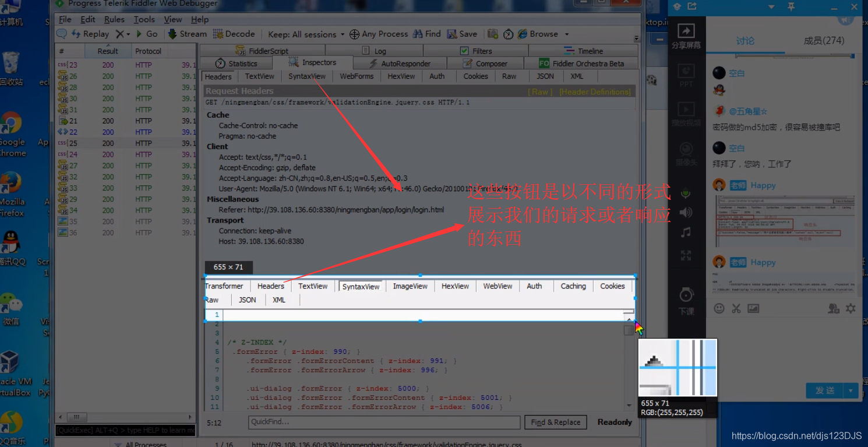Open the View menu

173,19
